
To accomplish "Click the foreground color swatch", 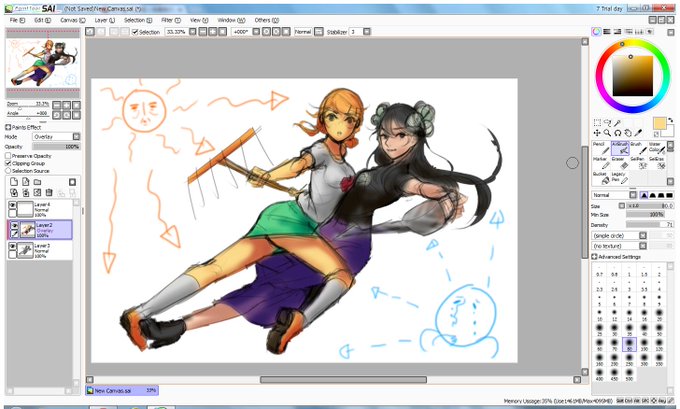I will tap(659, 123).
